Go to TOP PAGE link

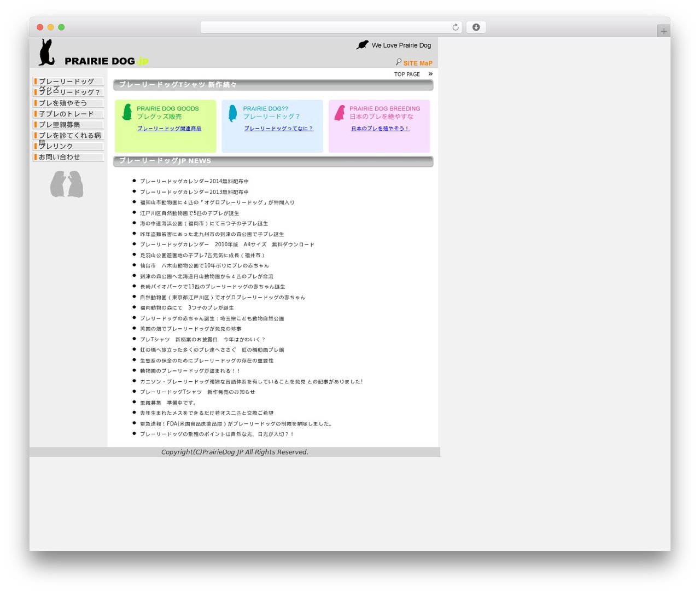pos(407,74)
